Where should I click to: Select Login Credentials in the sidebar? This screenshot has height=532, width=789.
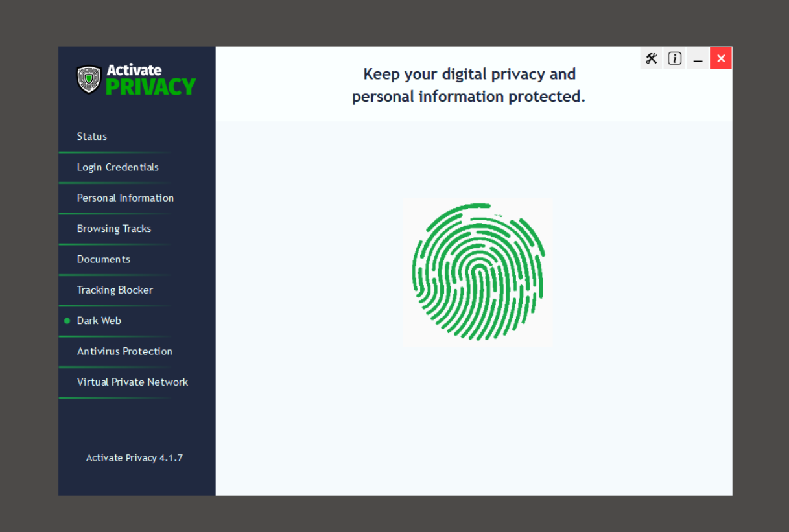point(137,167)
